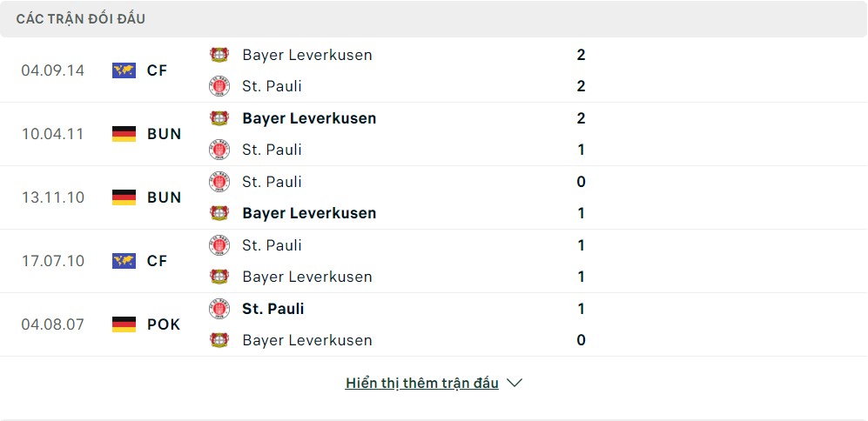Image resolution: width=868 pixels, height=421 pixels.
Task: Click St. Pauli crest in 17.07.10 match
Action: tap(219, 245)
